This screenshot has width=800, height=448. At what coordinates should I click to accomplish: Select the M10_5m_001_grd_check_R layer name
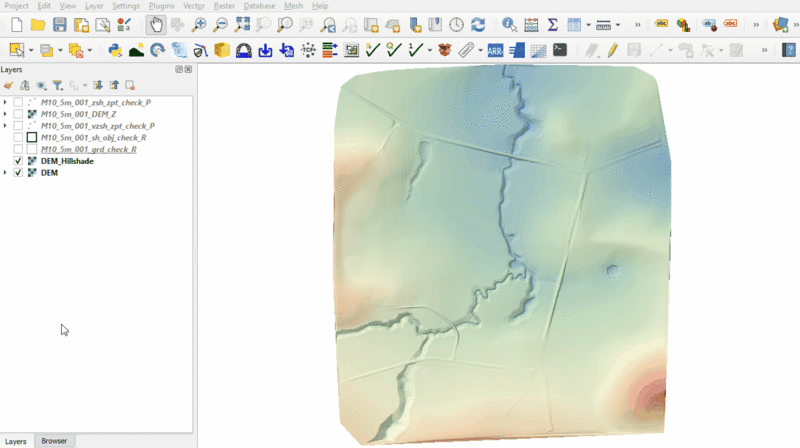(x=89, y=149)
